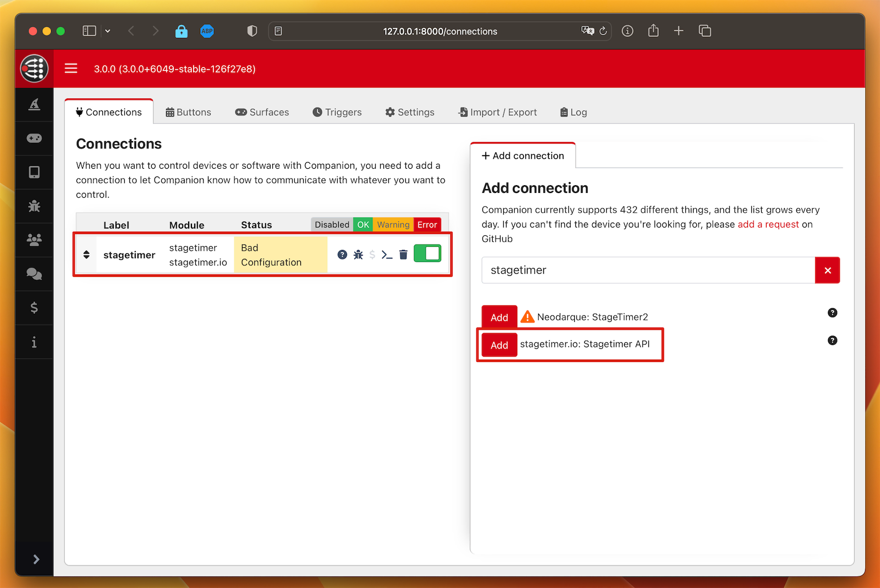Expand the sidebar with bottom chevron
The width and height of the screenshot is (880, 588).
(x=36, y=559)
